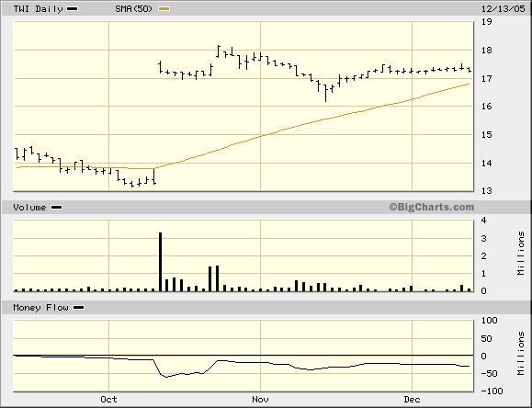Click the 12/13/05 date label
This screenshot has height=408, width=532.
pos(504,9)
